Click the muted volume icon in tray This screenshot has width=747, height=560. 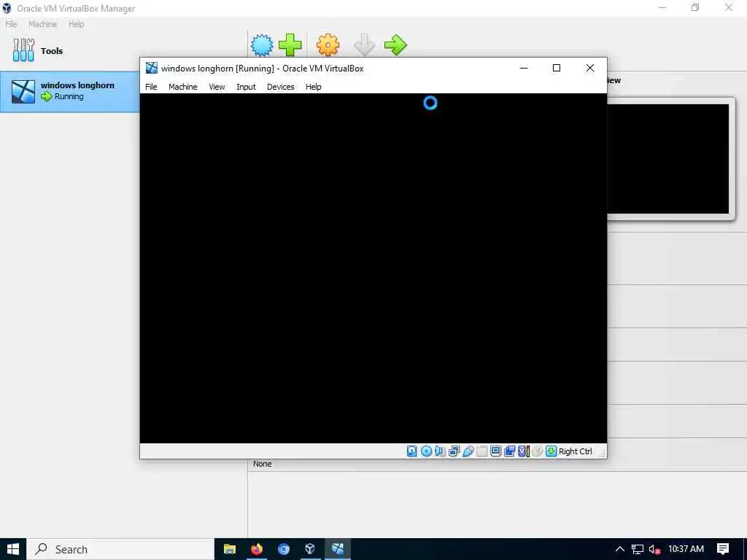click(655, 550)
